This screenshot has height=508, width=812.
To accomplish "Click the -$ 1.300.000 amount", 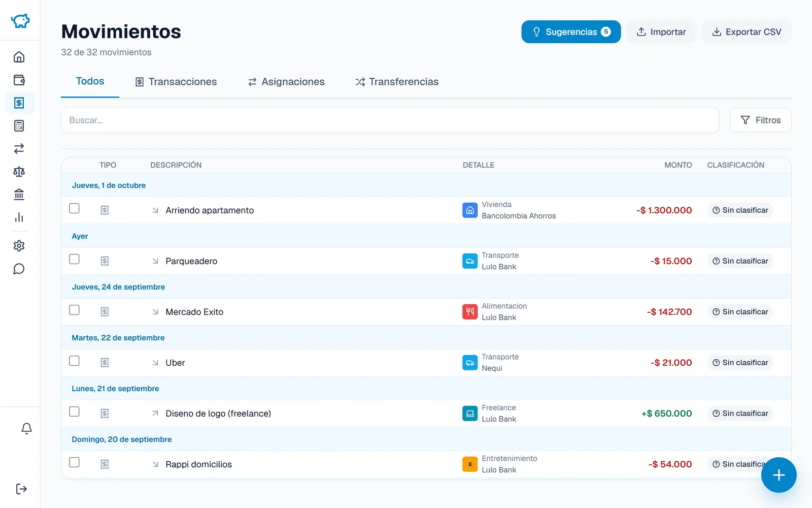I will point(664,210).
